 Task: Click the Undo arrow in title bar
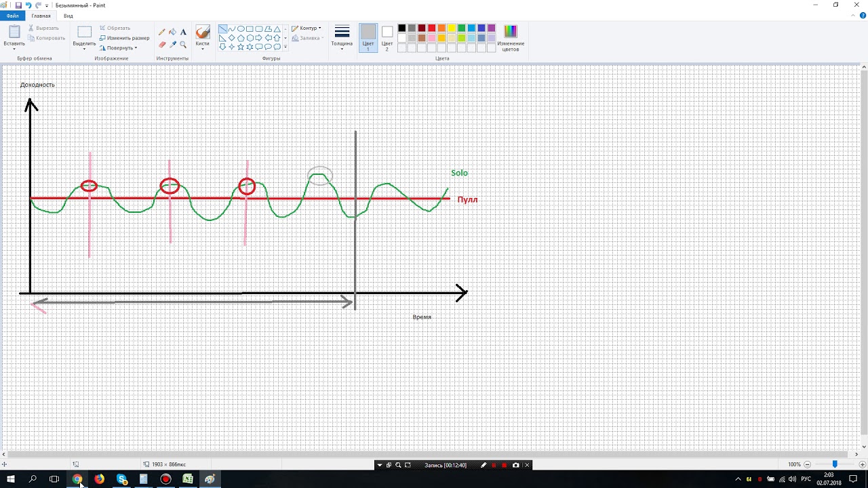click(x=28, y=5)
